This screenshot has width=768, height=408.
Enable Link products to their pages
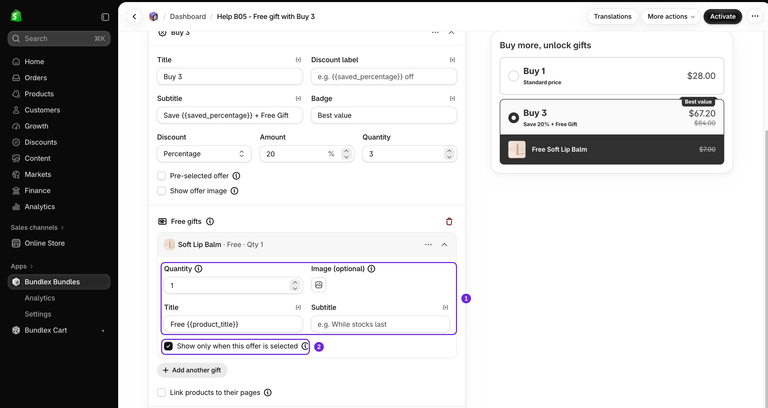pyautogui.click(x=161, y=393)
